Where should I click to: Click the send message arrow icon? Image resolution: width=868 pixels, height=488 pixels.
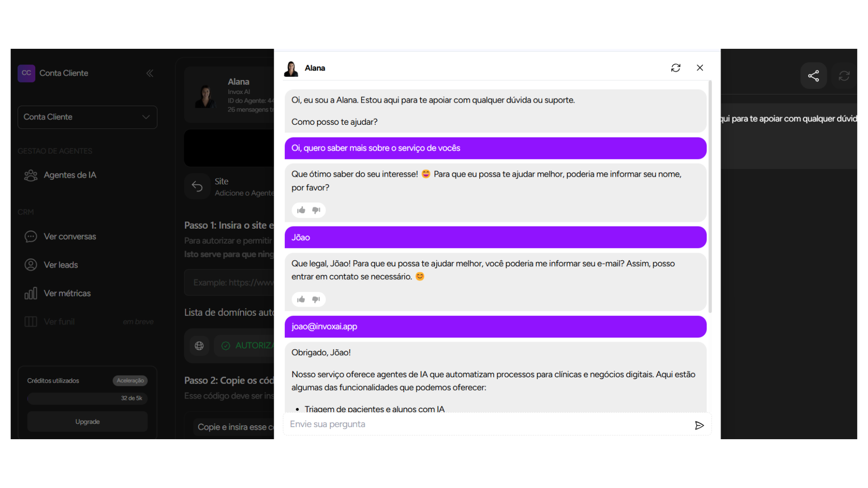click(x=699, y=425)
